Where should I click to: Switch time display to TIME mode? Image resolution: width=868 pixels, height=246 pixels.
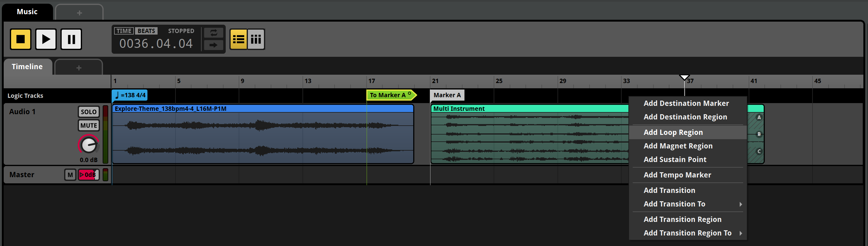point(124,31)
